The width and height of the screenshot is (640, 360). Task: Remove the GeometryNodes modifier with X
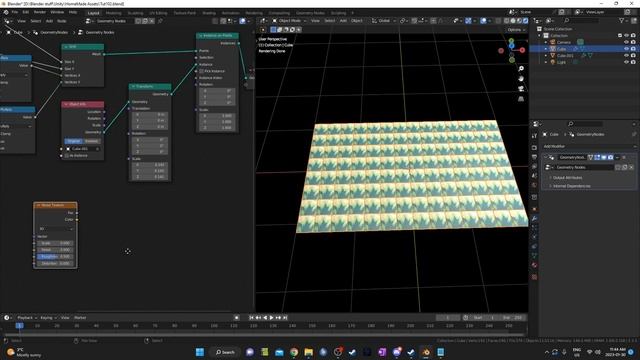point(624,157)
